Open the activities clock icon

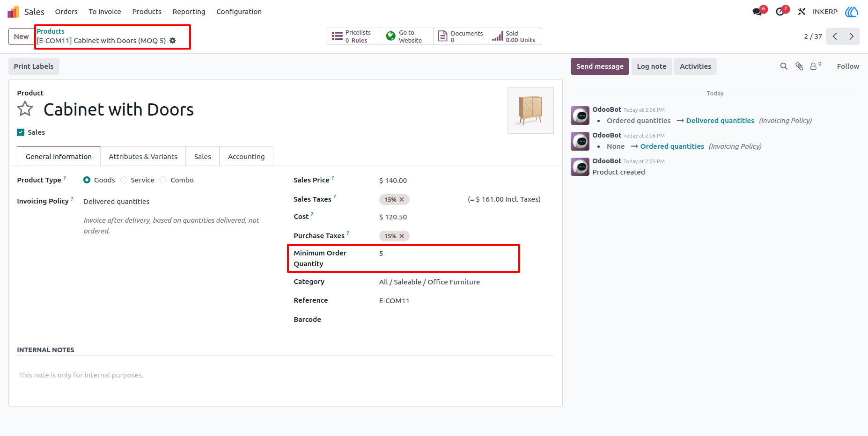pyautogui.click(x=780, y=12)
